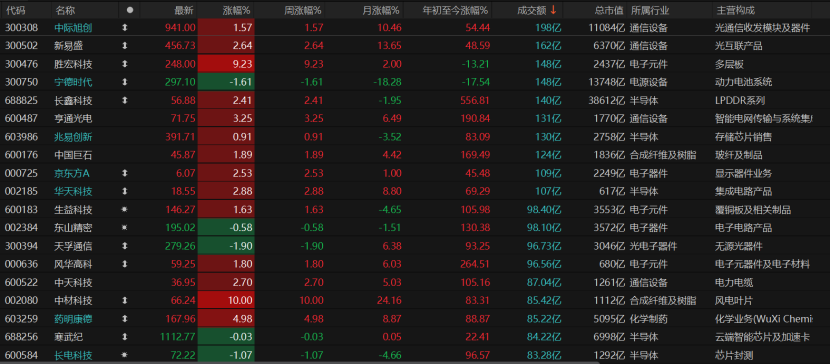
Task: Click the marker icon in the 中材科技 row
Action: 125,301
